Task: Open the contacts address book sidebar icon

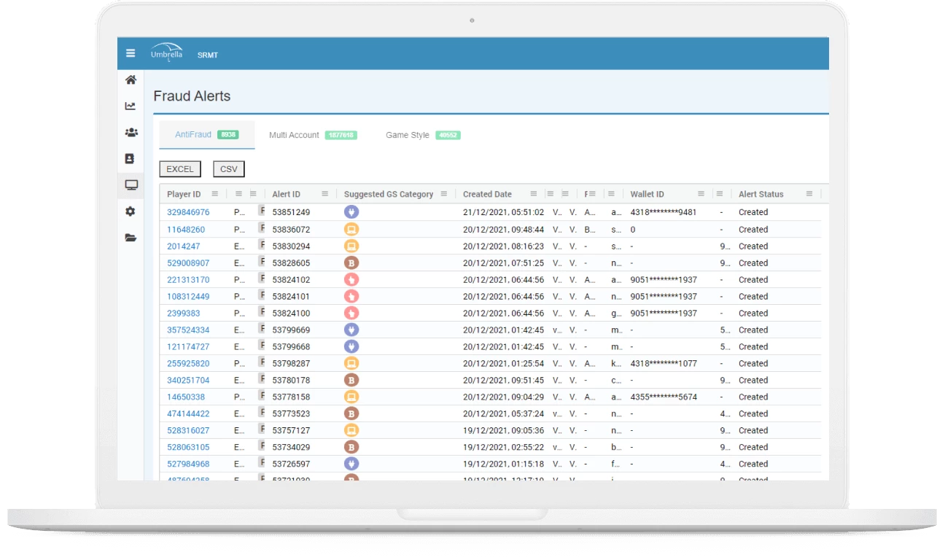Action: (130, 159)
